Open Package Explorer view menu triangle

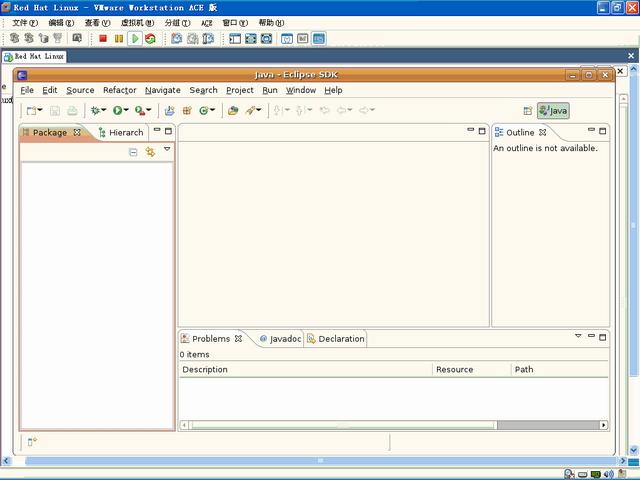[167, 149]
